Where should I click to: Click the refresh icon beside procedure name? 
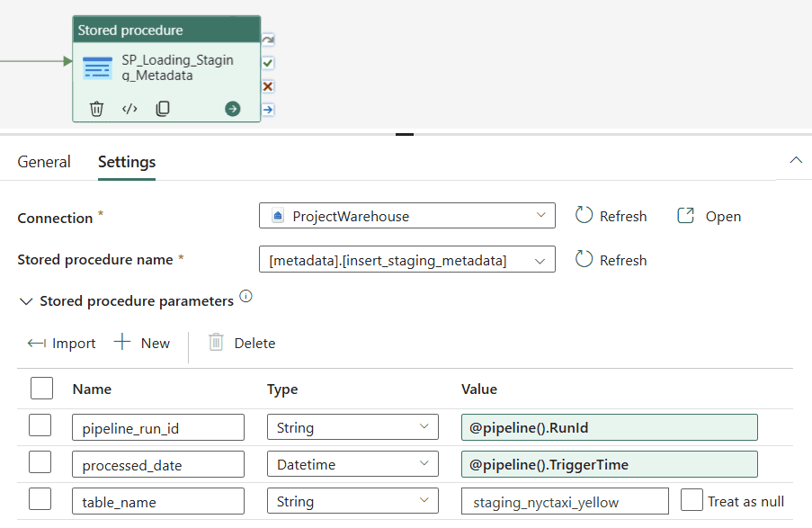click(584, 259)
